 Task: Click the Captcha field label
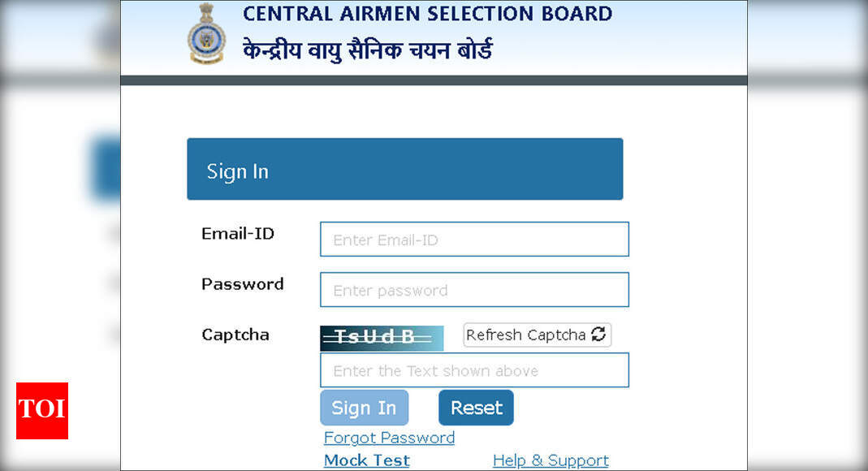235,335
